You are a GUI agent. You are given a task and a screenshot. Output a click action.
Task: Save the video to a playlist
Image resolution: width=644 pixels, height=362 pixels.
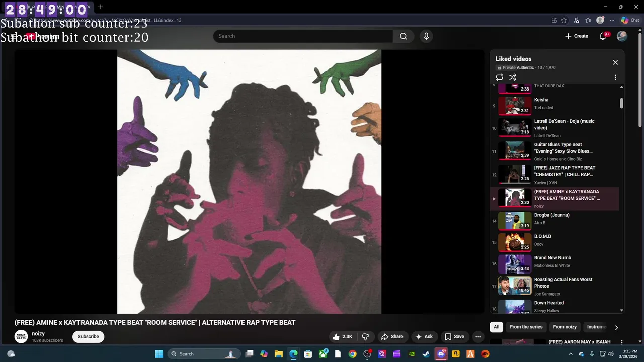(454, 337)
